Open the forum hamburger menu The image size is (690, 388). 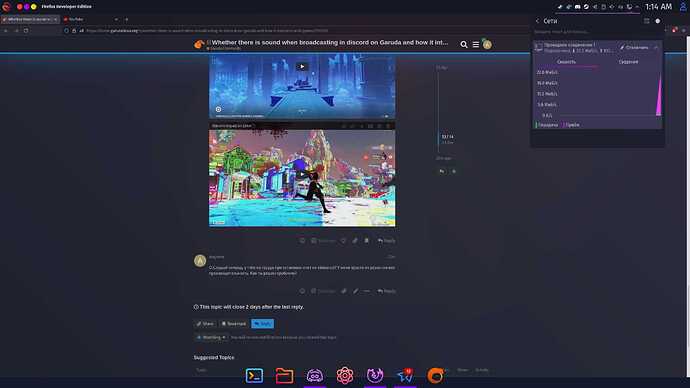click(476, 44)
